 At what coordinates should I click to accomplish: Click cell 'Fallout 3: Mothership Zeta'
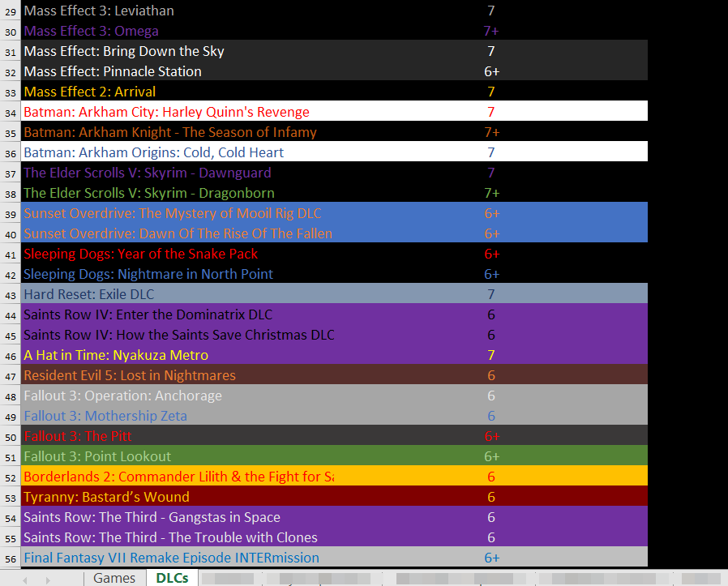point(178,416)
